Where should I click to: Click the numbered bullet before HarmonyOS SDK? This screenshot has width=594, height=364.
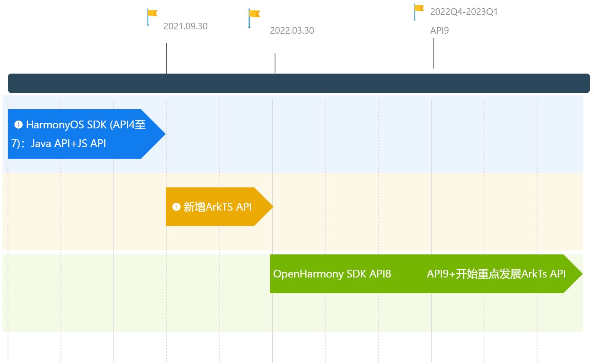click(18, 125)
